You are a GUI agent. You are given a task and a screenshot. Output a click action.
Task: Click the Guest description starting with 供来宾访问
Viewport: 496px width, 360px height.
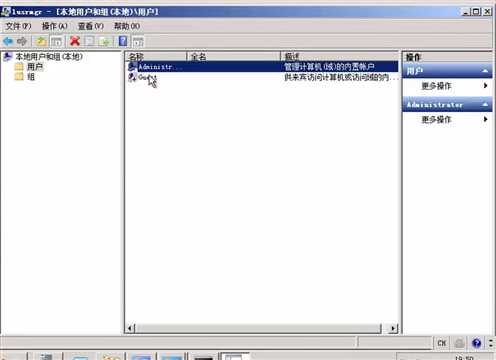pos(341,78)
